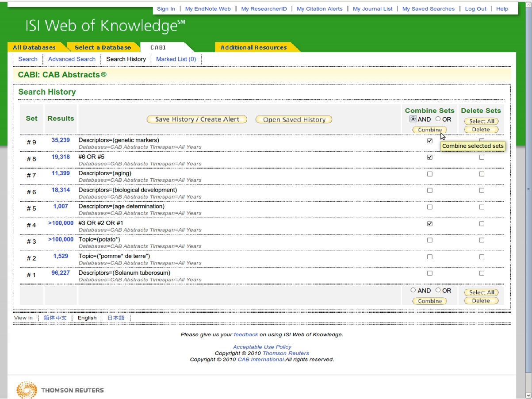
Task: Open the Sign In link
Action: pyautogui.click(x=166, y=9)
